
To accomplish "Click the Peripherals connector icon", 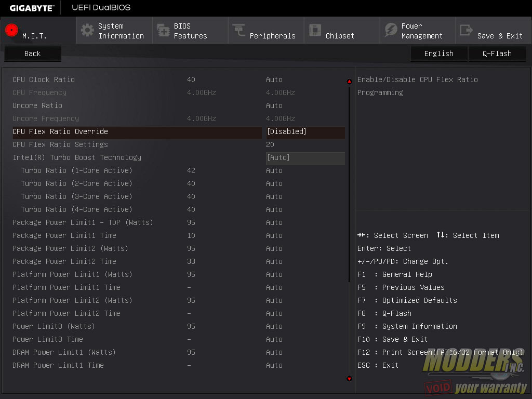I will [239, 30].
